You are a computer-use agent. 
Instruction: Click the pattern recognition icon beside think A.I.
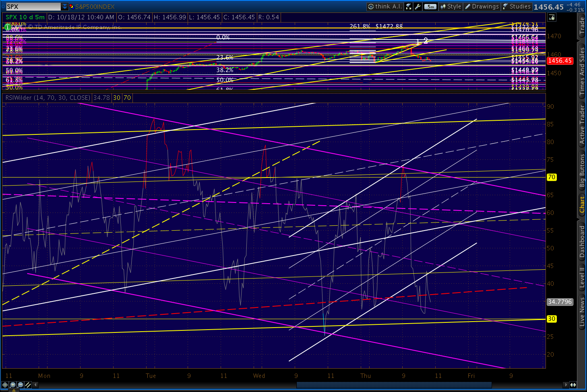tap(408, 6)
